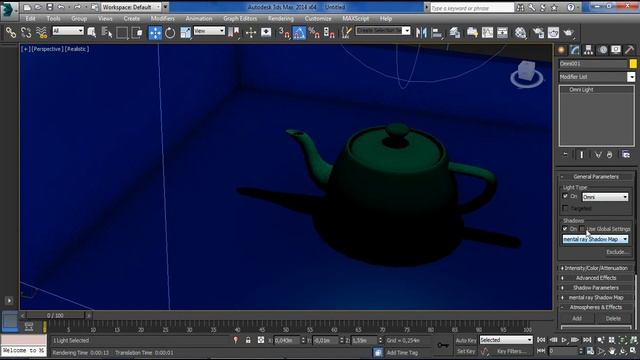Open the Create Selection Set dropdown

coord(383,31)
